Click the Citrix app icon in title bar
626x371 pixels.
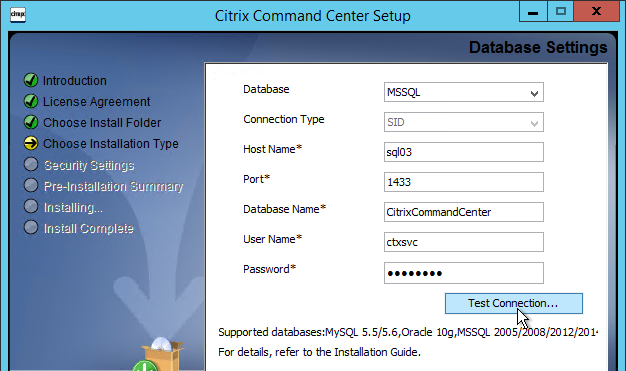coord(18,15)
